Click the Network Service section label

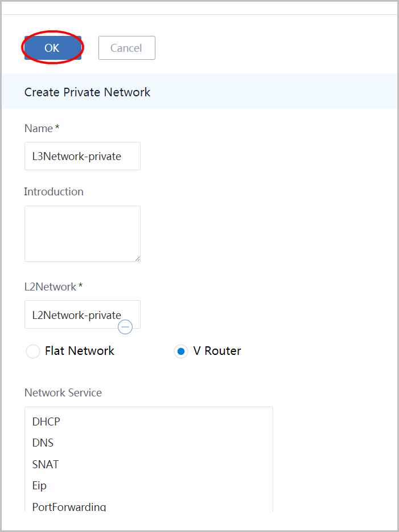pos(63,392)
